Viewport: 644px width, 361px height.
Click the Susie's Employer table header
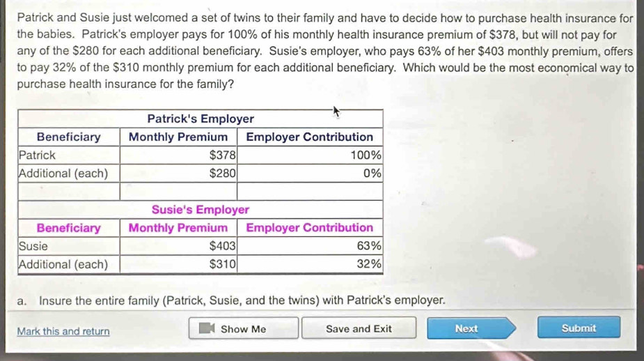point(201,210)
